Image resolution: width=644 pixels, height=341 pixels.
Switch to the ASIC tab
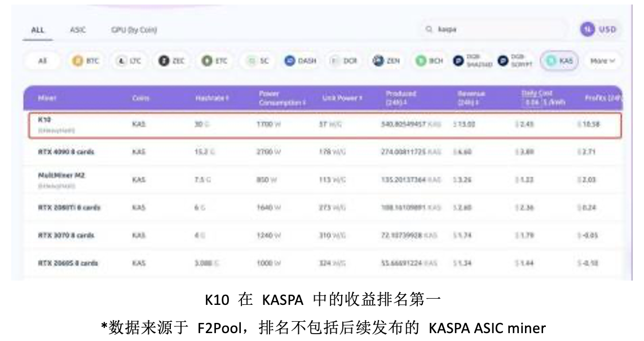[78, 30]
